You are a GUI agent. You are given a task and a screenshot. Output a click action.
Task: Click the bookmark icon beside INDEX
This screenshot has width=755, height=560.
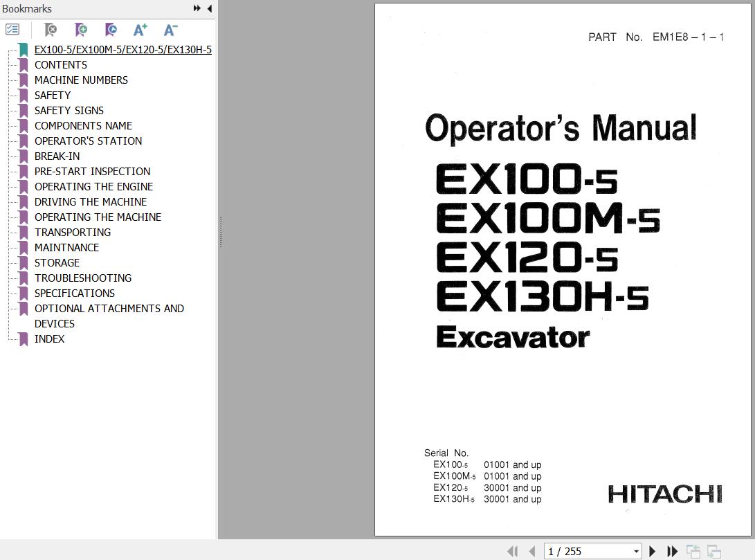click(x=23, y=339)
